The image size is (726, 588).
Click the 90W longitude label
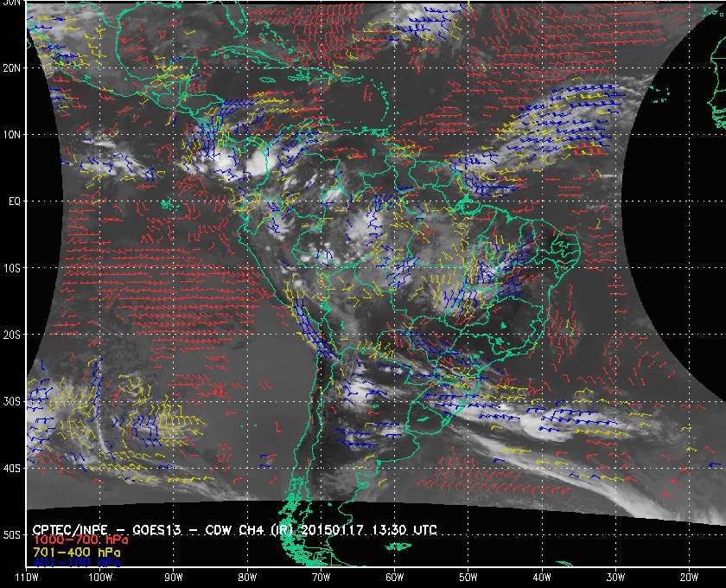pos(174,578)
